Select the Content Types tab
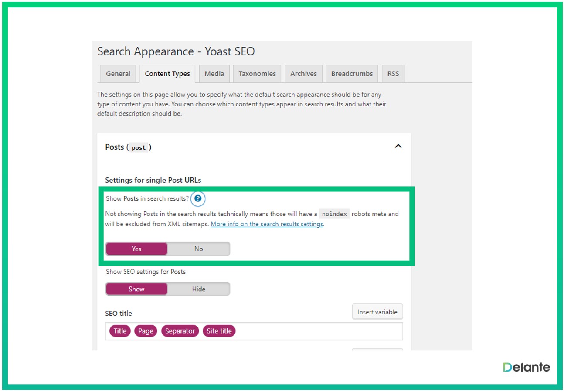The width and height of the screenshot is (564, 392). tap(167, 74)
